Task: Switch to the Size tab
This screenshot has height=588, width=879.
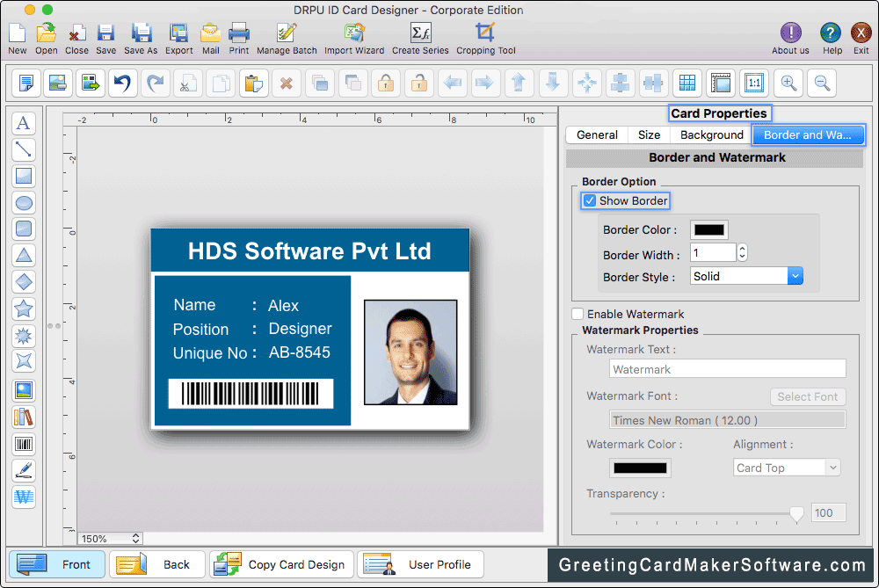Action: [x=649, y=135]
